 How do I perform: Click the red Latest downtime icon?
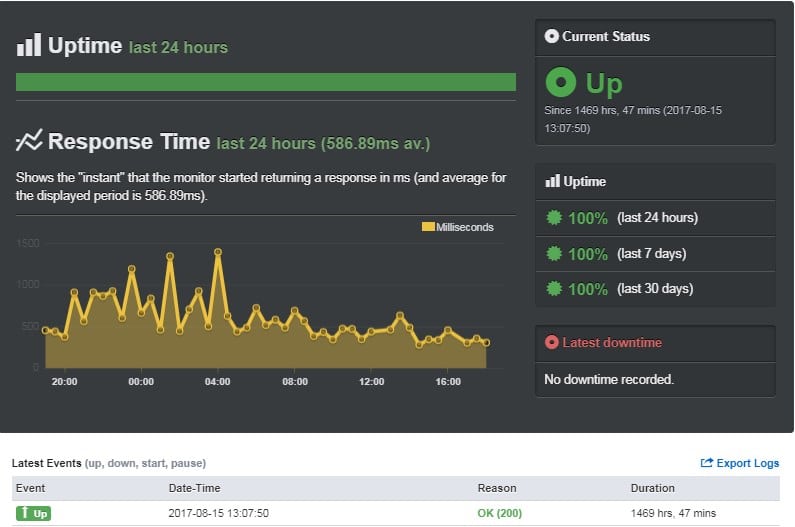coord(552,342)
